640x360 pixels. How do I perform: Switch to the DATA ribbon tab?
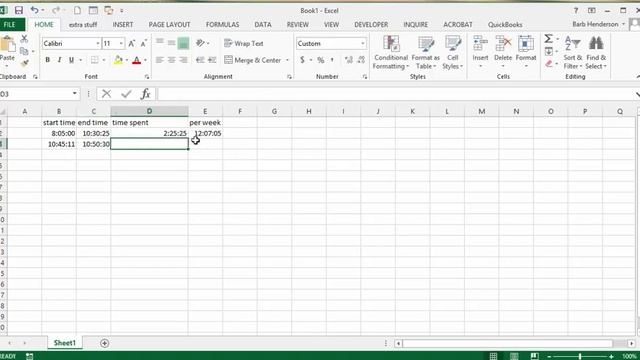[263, 25]
